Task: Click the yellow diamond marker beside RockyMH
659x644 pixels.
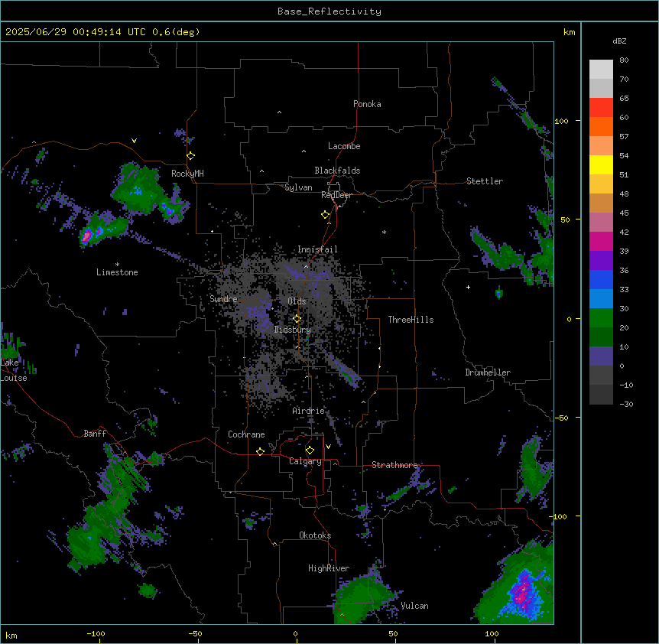Action: (191, 156)
